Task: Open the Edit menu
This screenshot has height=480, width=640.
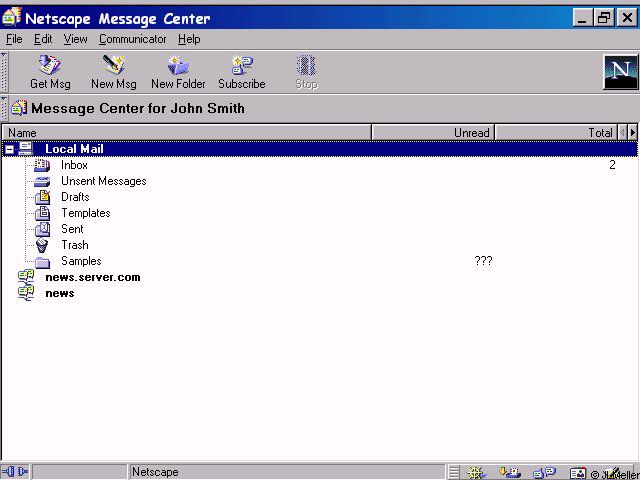Action: (43, 39)
